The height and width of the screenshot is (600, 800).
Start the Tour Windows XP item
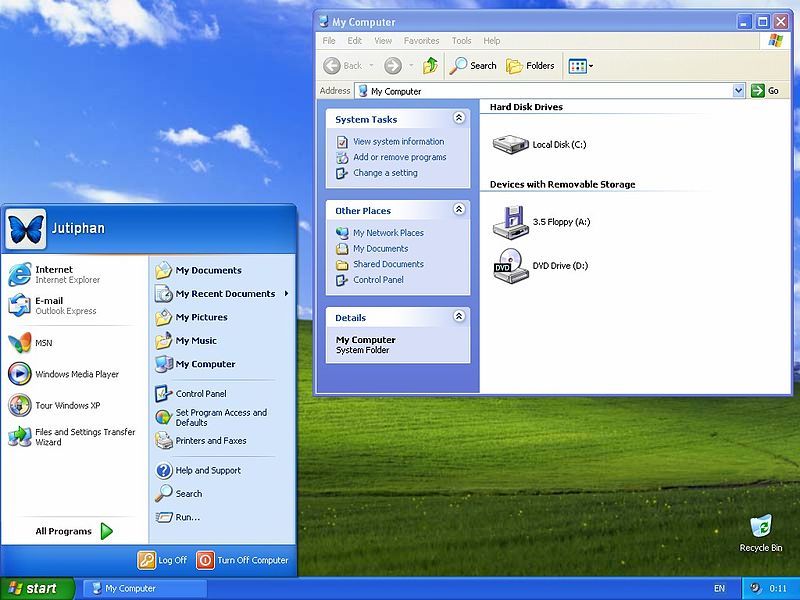(55, 406)
